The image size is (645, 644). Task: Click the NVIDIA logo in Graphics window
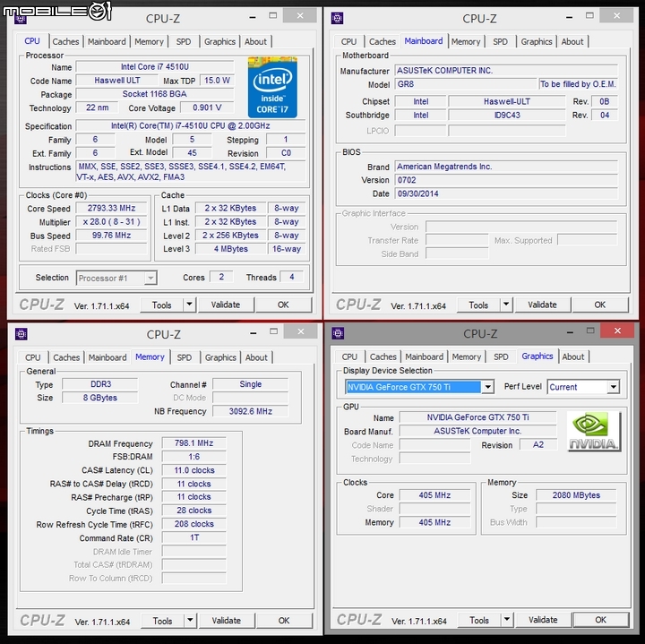point(594,432)
